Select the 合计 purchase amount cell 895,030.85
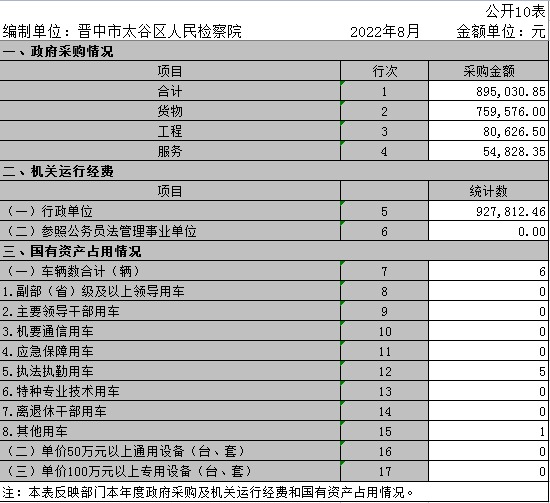550x503 pixels. point(488,91)
